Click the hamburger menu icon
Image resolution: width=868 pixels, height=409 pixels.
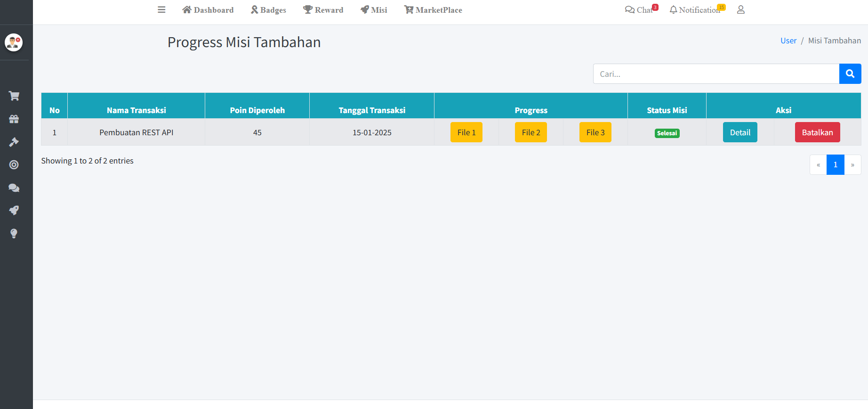pos(161,10)
